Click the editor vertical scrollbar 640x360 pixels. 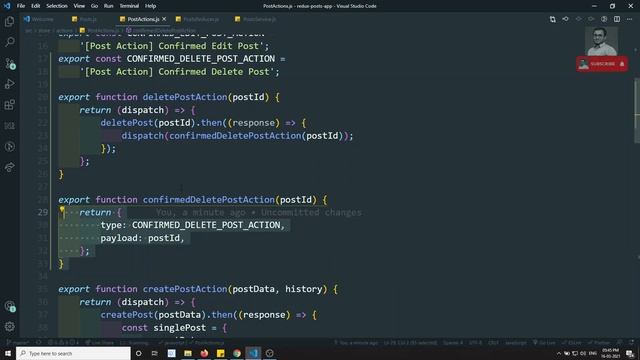point(637,110)
